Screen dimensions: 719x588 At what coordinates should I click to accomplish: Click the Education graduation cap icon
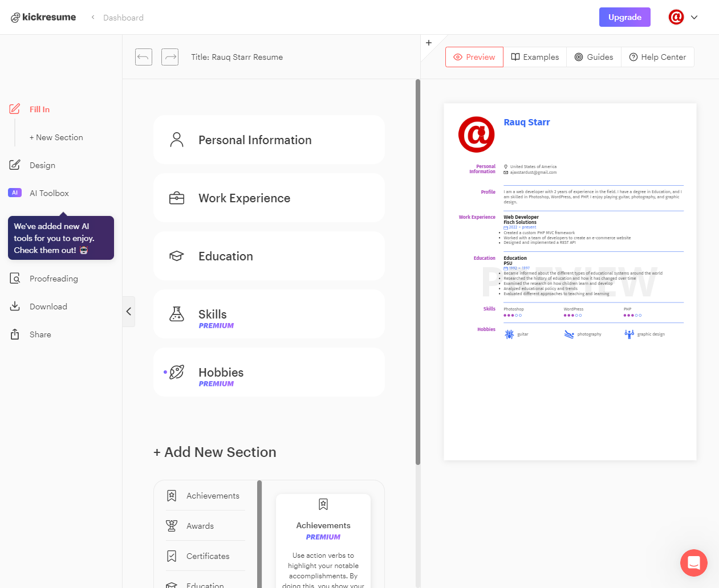coord(177,256)
